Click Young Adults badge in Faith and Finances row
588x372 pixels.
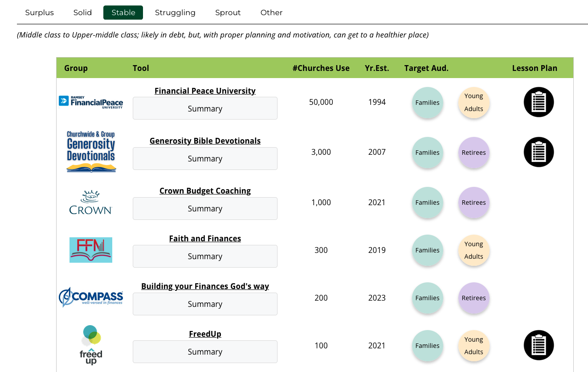(x=474, y=250)
